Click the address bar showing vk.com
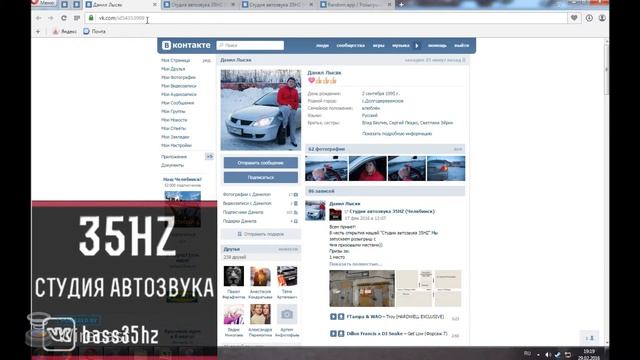This screenshot has width=640, height=360. (327, 18)
